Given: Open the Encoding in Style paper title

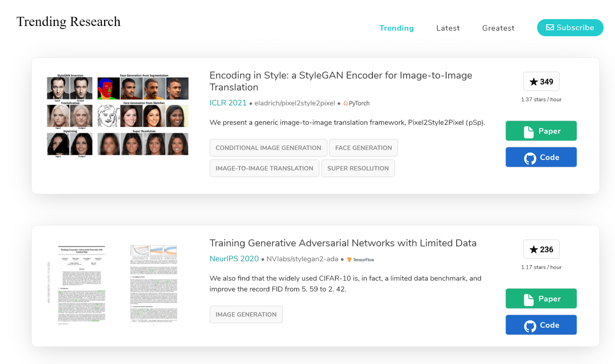Looking at the screenshot, I should [x=341, y=81].
